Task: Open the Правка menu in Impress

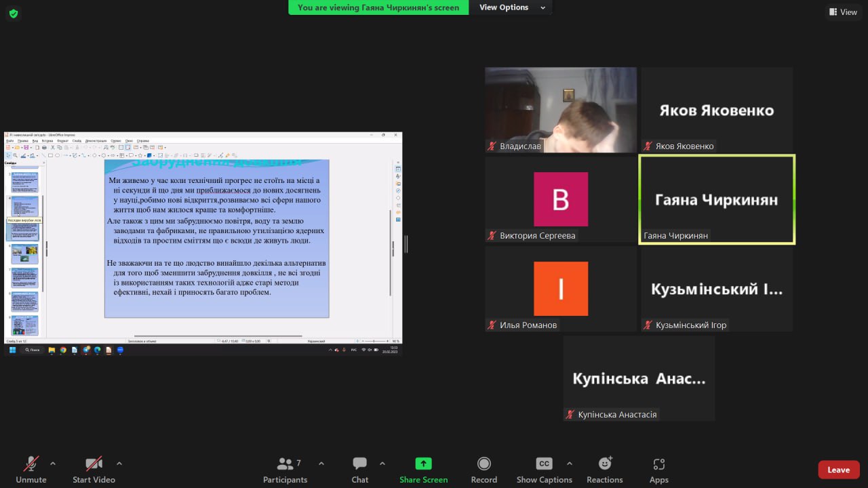Action: (x=22, y=141)
